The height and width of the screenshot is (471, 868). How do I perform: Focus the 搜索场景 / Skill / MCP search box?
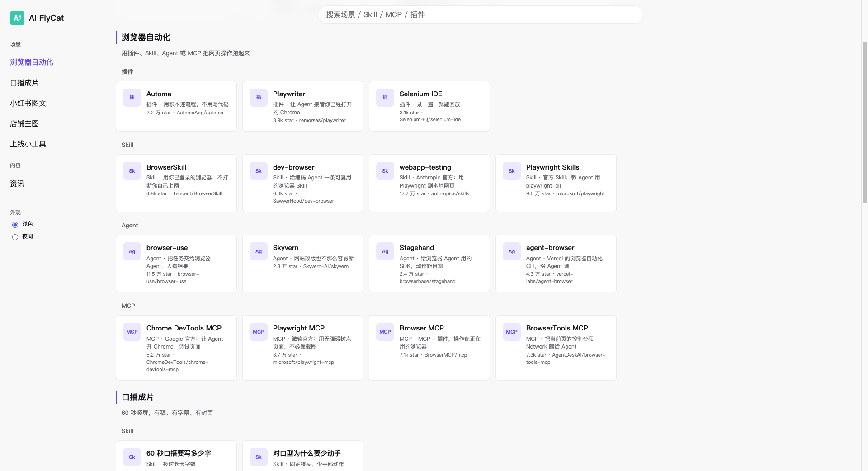coord(481,14)
